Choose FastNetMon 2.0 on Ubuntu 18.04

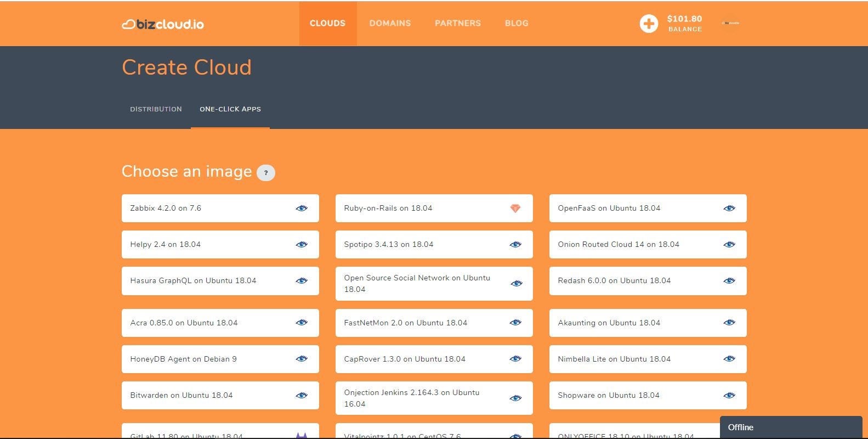[434, 323]
